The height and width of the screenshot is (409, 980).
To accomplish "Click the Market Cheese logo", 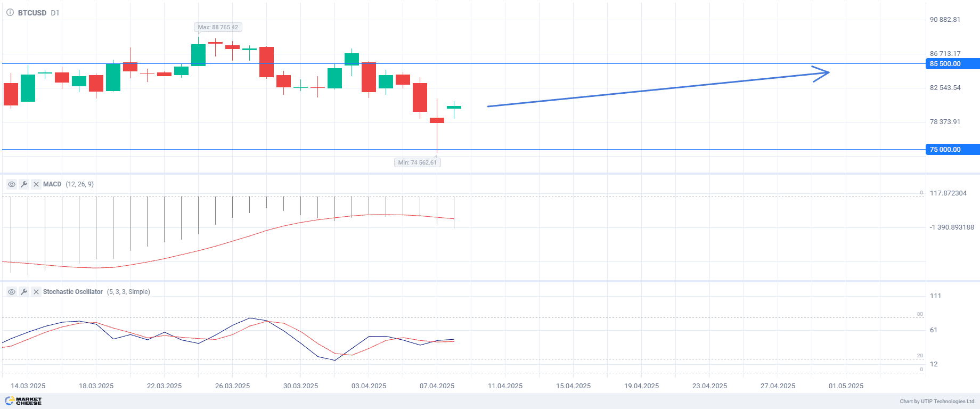I will click(x=23, y=401).
